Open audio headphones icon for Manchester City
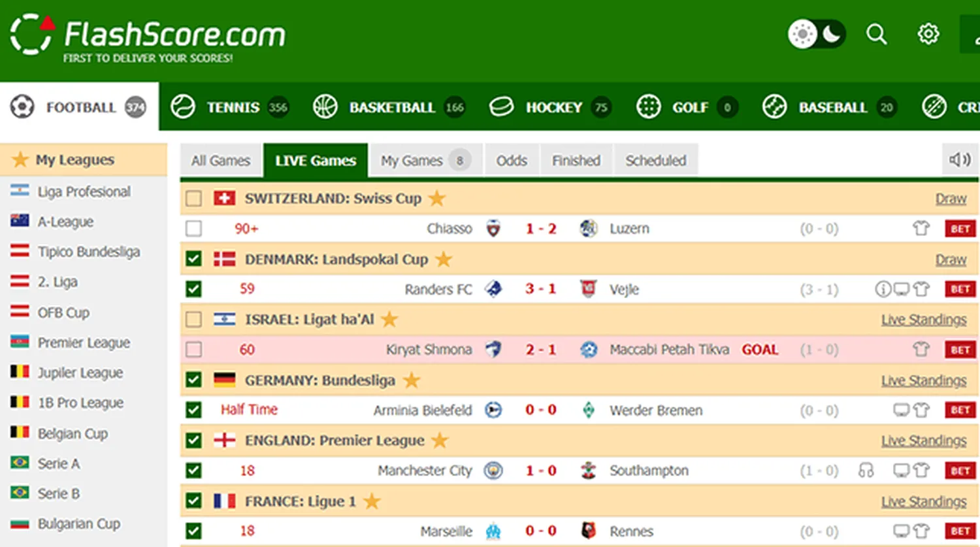Viewport: 980px width, 547px height. pos(866,471)
